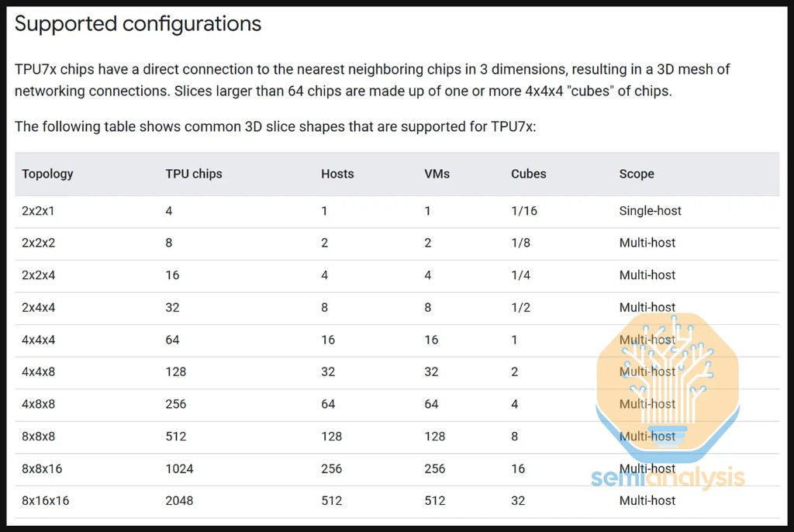Screen dimensions: 794x532
Task: Click the Hosts column header
Action: 337,174
